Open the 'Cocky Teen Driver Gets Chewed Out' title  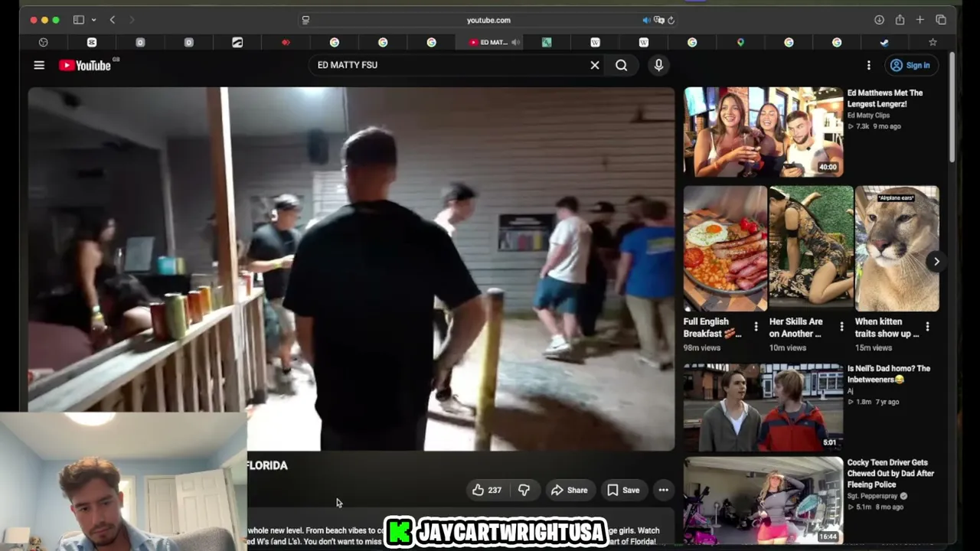pyautogui.click(x=890, y=474)
